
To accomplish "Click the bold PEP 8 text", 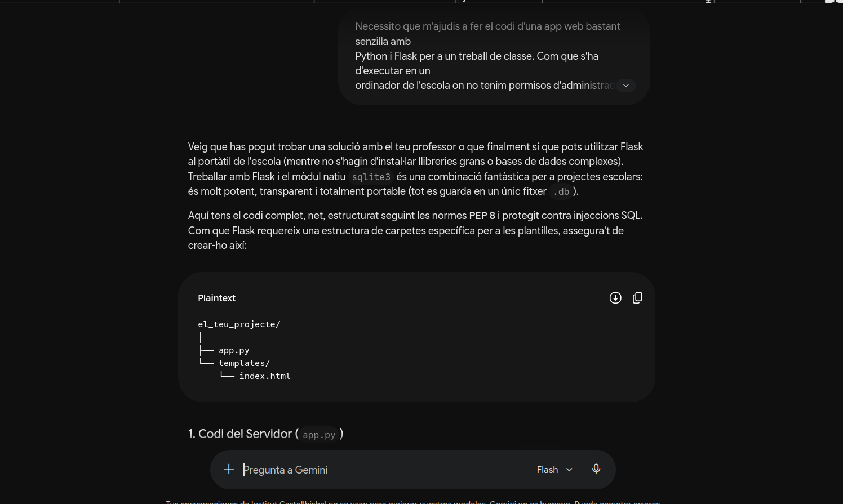I will tap(482, 216).
